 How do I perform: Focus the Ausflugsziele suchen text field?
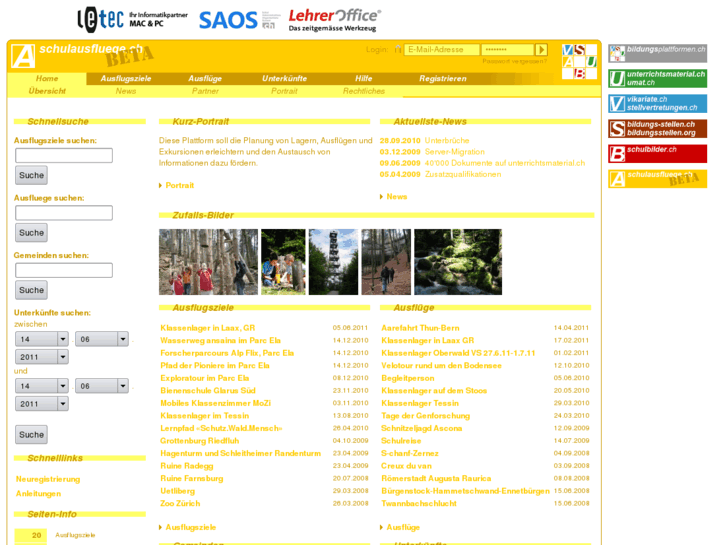[x=64, y=155]
